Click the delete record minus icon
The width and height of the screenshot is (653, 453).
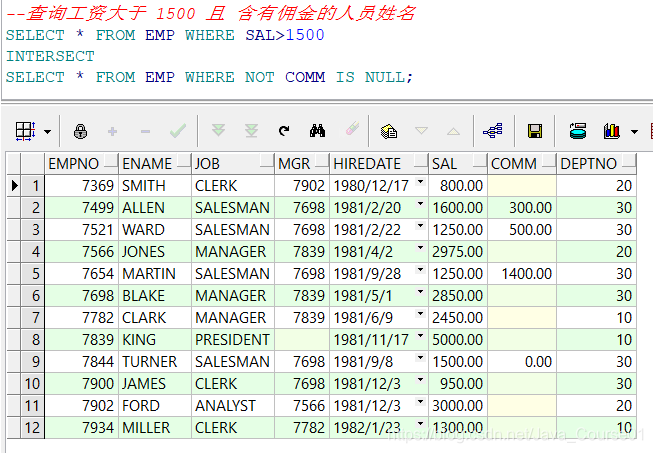(x=145, y=132)
